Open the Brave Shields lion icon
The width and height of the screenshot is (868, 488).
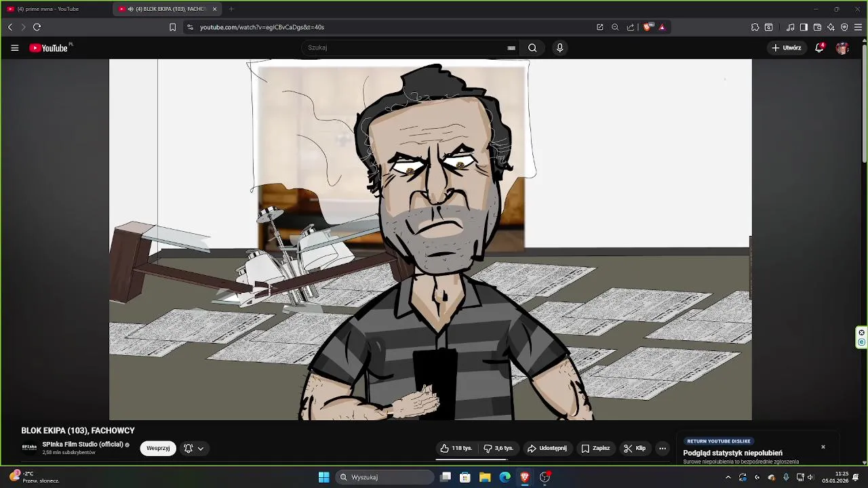click(x=648, y=27)
